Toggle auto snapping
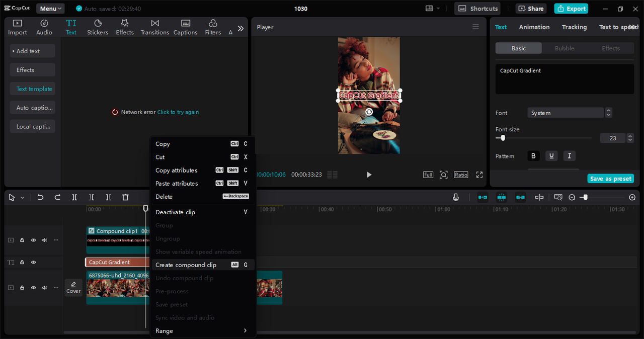This screenshot has height=339, width=644. (x=502, y=197)
